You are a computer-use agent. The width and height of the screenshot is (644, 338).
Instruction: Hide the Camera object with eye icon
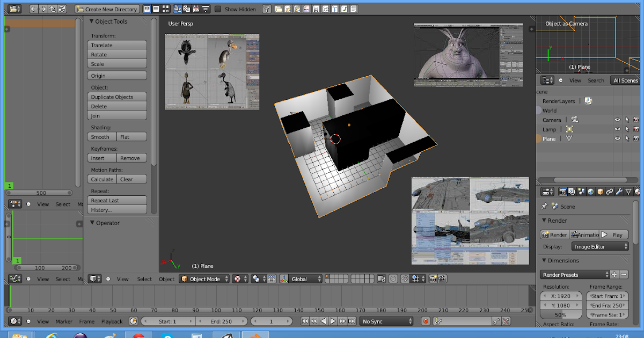tap(617, 120)
